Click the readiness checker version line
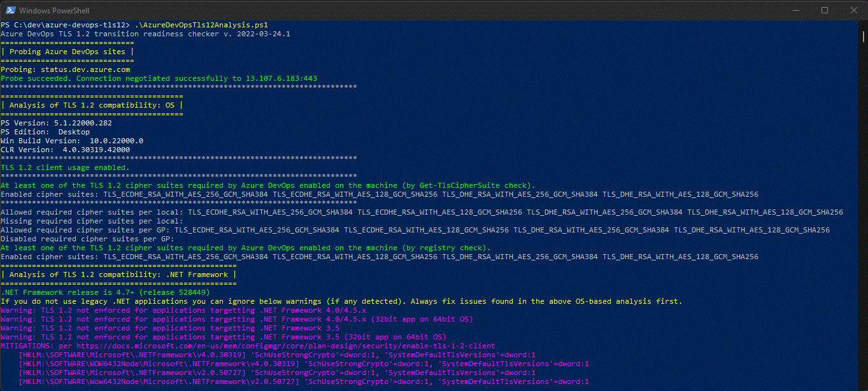 click(146, 34)
